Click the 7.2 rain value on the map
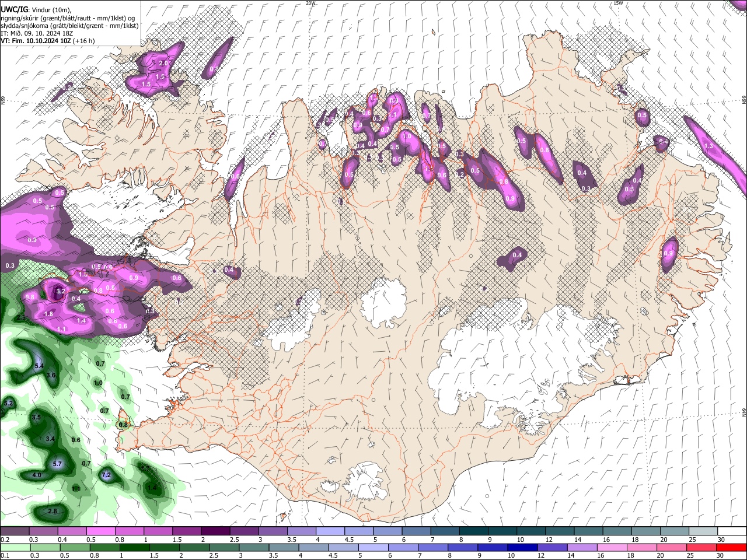The height and width of the screenshot is (560, 747). point(106,475)
